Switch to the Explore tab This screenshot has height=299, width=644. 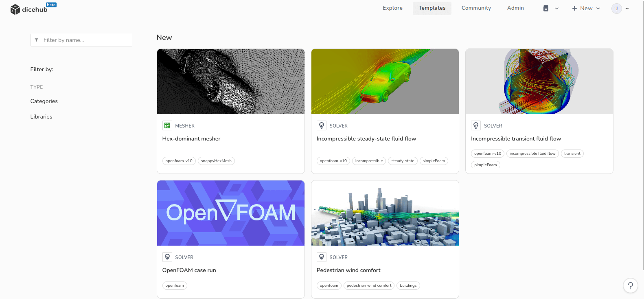point(392,8)
